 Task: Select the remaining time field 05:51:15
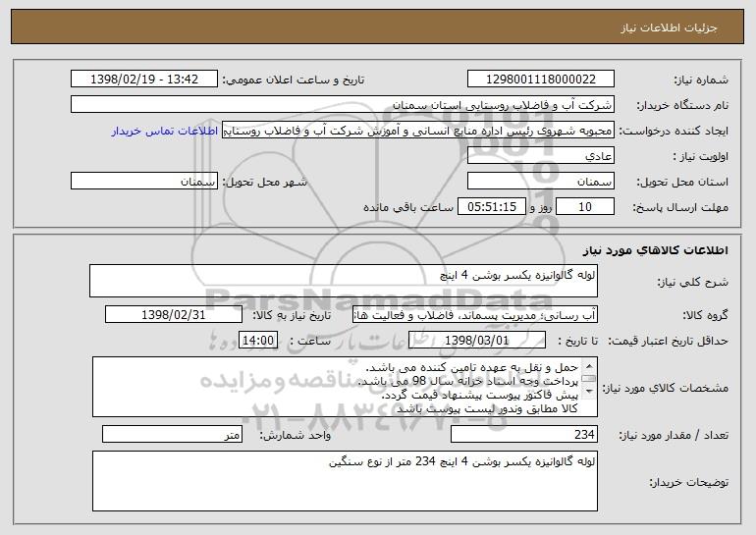[491, 207]
